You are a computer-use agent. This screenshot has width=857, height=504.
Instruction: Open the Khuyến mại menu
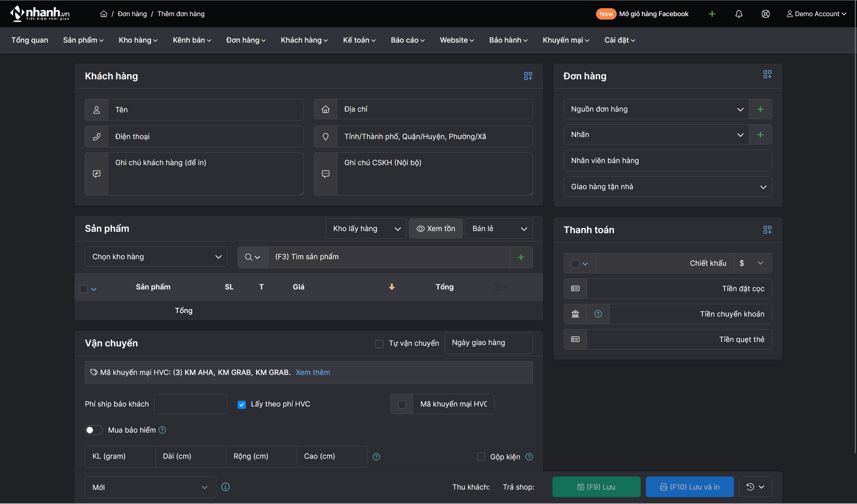coord(566,40)
